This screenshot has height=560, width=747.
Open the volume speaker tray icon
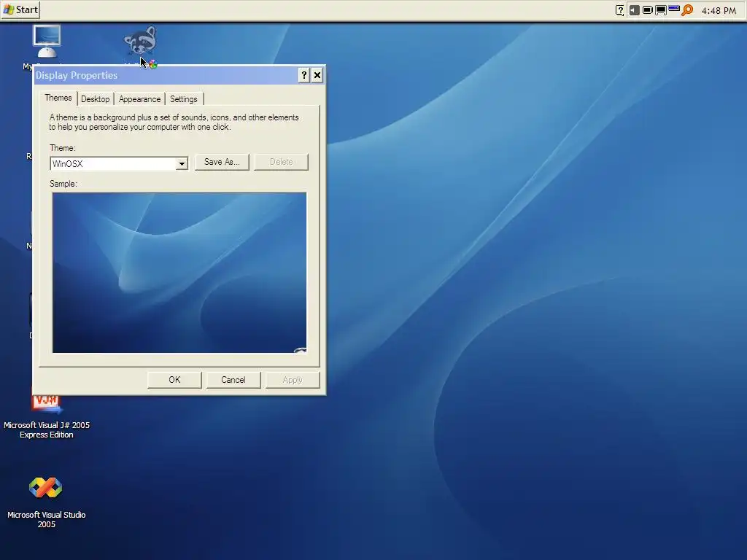click(x=634, y=10)
